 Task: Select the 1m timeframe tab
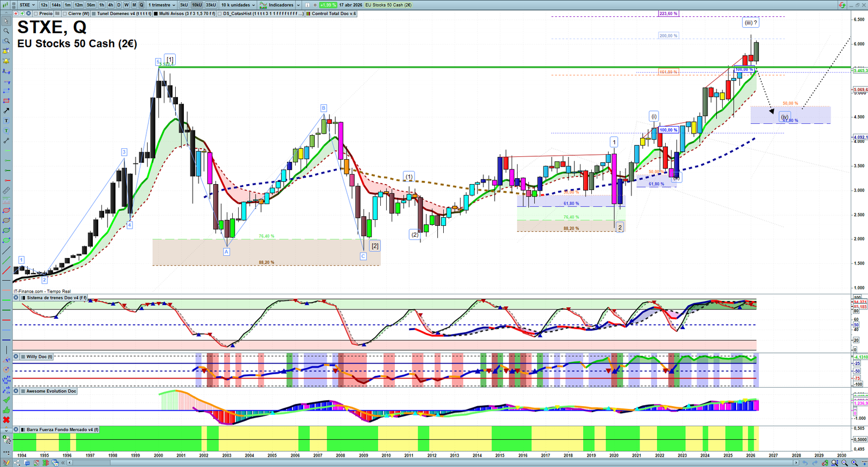pos(68,5)
